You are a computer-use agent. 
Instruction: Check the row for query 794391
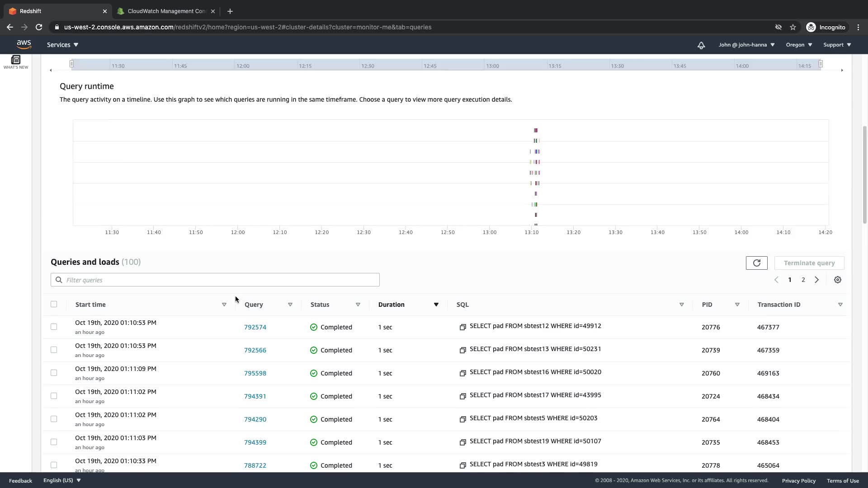(54, 396)
